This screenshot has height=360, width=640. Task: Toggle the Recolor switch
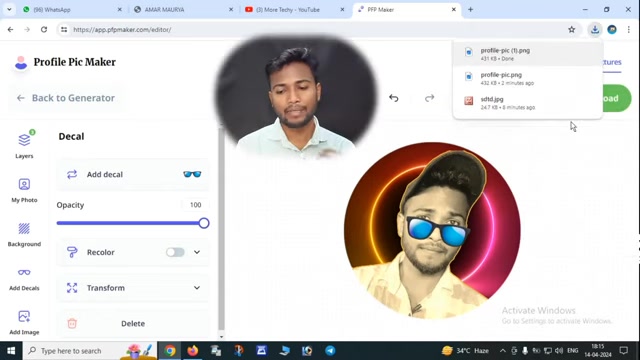pos(175,252)
